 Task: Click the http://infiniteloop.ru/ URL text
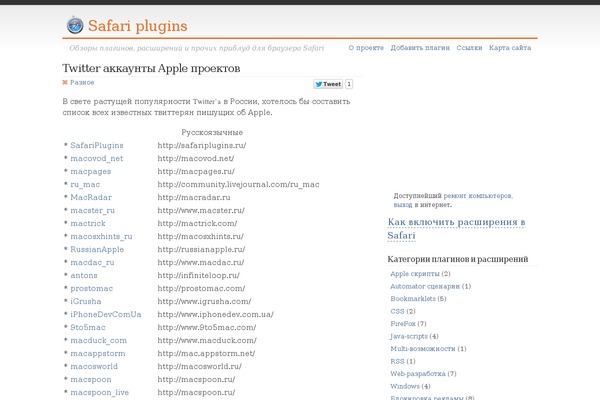point(199,276)
